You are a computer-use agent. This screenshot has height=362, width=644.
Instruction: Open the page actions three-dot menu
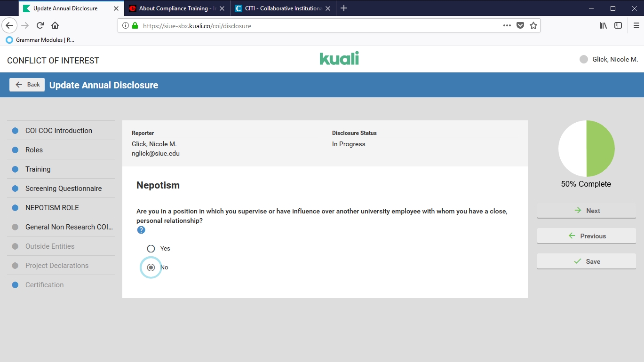point(507,26)
